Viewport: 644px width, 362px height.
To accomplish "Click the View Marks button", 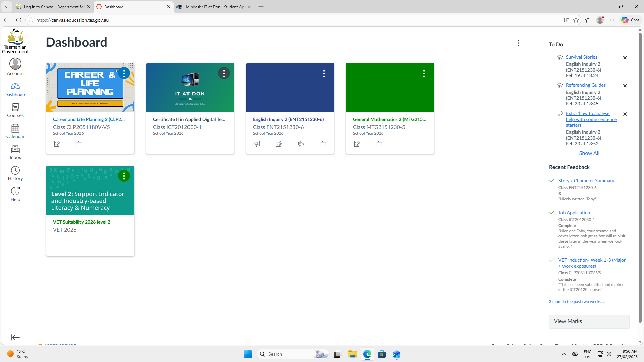I will [589, 321].
